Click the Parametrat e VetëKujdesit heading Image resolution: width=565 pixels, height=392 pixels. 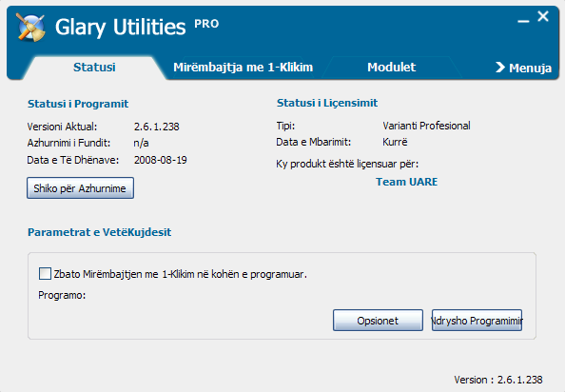(x=100, y=232)
